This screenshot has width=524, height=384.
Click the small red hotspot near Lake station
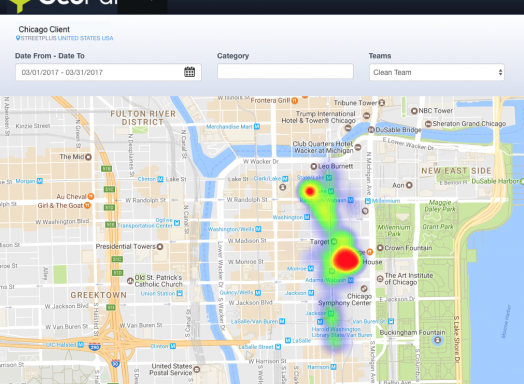310,191
